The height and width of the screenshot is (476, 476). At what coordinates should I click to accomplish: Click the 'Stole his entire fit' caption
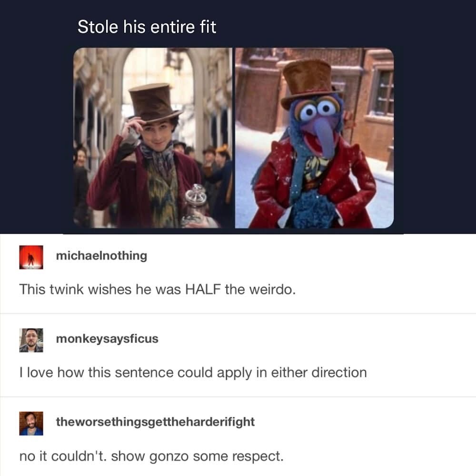[x=147, y=27]
